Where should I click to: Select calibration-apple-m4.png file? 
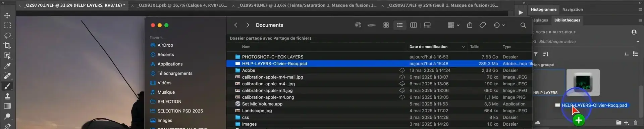click(379, 97)
